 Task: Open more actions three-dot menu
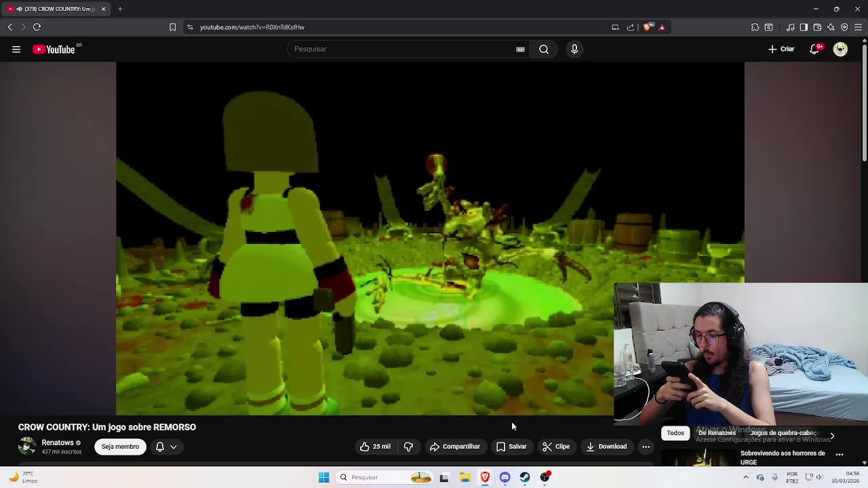[646, 447]
